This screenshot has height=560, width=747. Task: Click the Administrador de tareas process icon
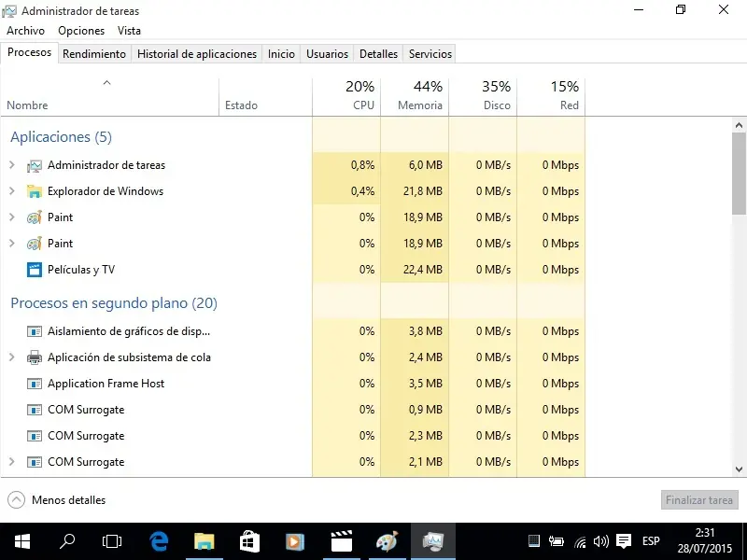tap(35, 166)
